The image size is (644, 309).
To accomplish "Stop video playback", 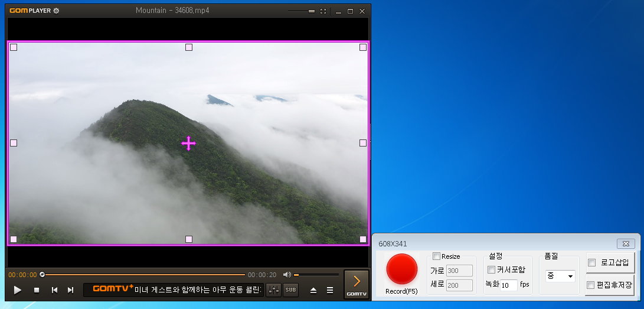I will pyautogui.click(x=37, y=290).
